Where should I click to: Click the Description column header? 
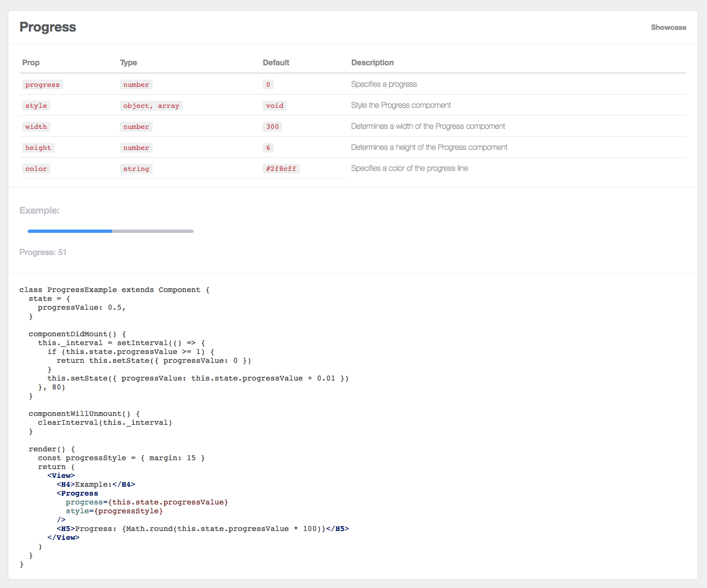click(x=372, y=63)
